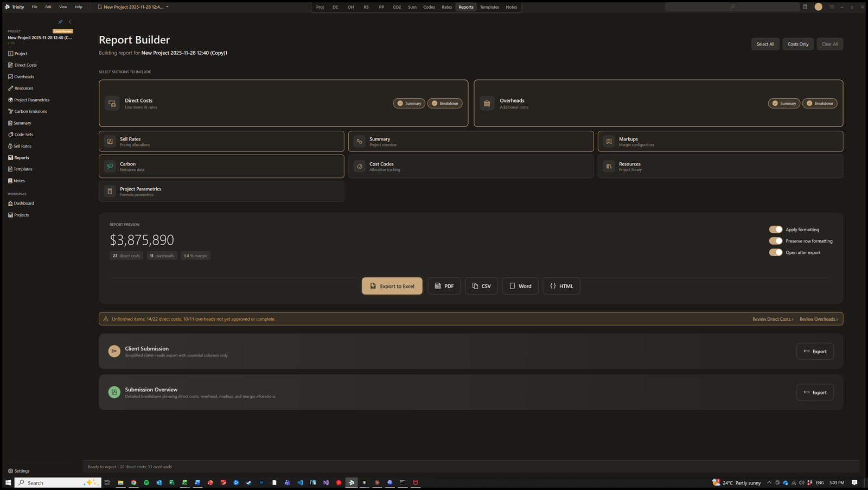Click the Costs Only button

tap(798, 44)
